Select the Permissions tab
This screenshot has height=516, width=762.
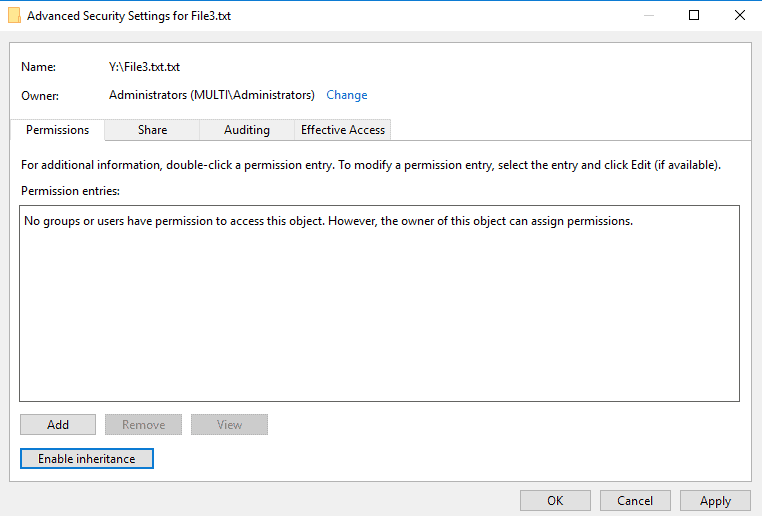tap(58, 130)
